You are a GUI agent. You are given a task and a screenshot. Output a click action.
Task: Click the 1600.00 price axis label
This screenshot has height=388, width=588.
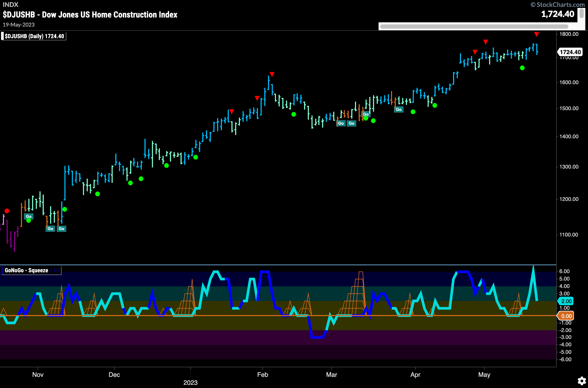569,82
